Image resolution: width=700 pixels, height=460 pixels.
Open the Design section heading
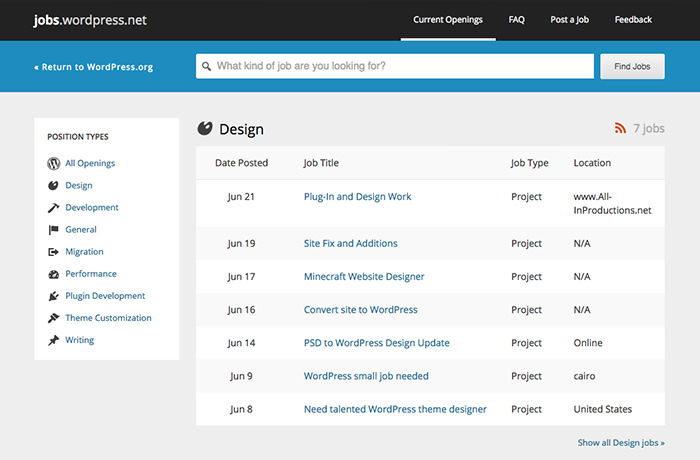tap(242, 129)
